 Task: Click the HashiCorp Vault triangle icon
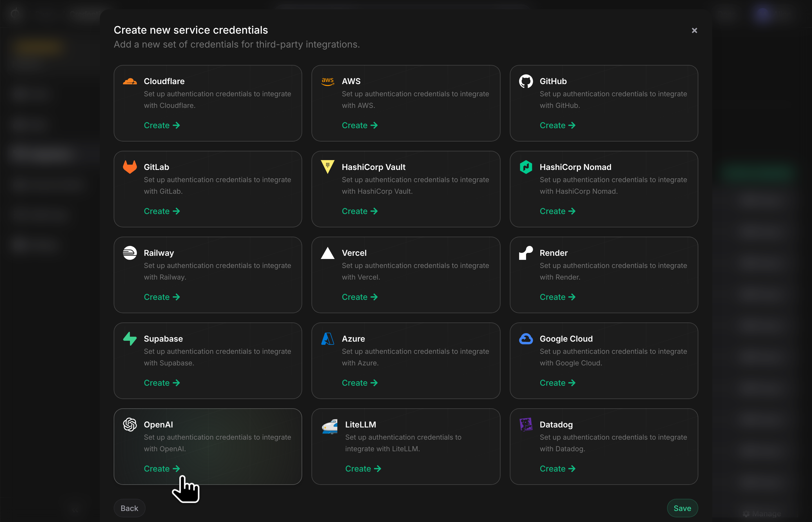(x=327, y=167)
